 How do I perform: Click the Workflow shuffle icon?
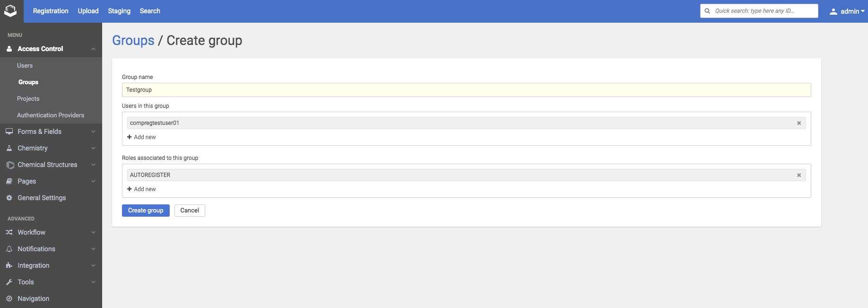coord(9,232)
